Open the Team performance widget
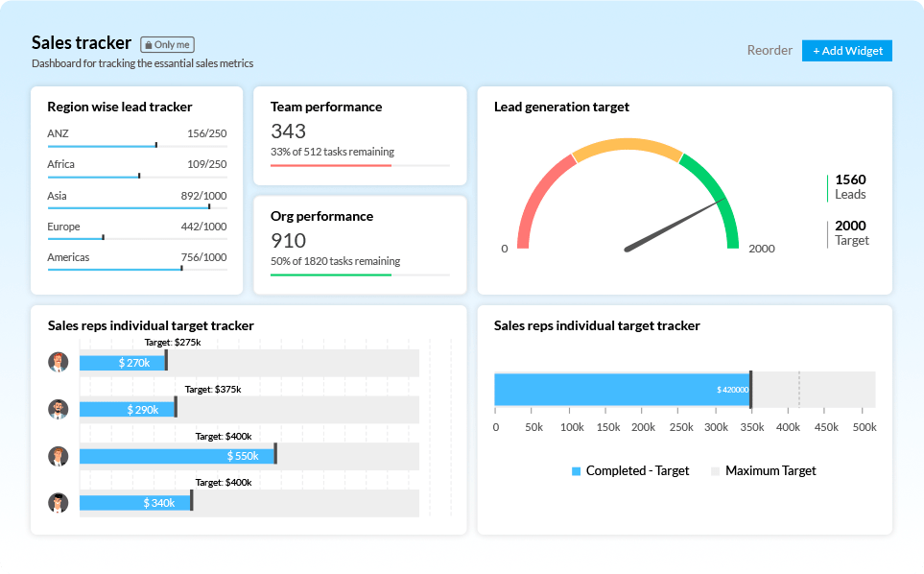Screen dimensions: 924x574 point(360,135)
